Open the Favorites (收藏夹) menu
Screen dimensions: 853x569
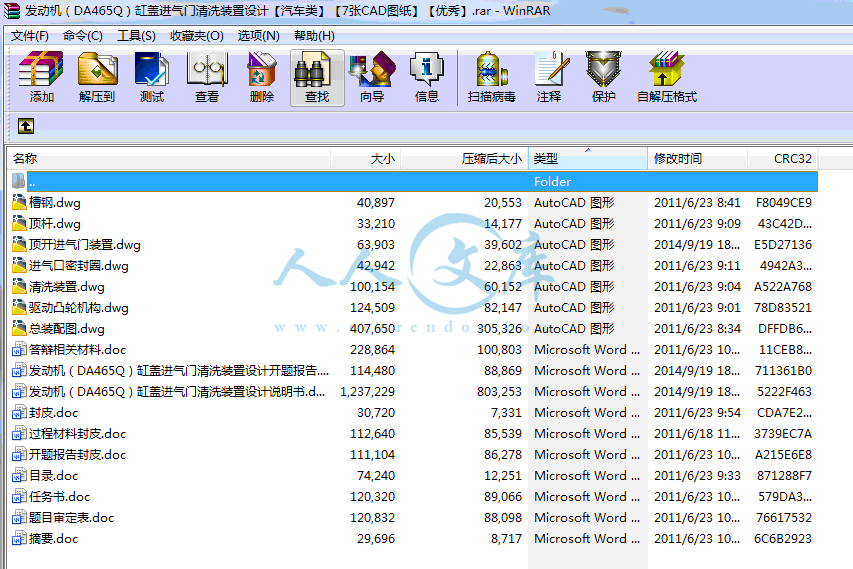(196, 36)
